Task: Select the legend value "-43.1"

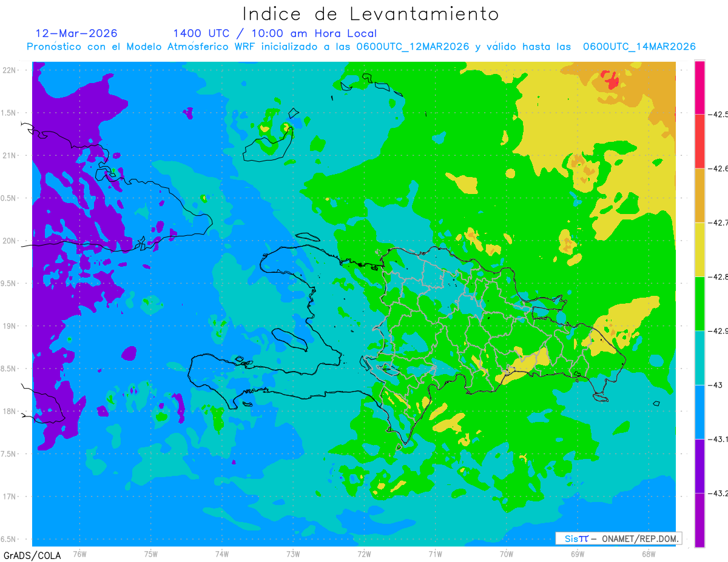Action: (717, 439)
